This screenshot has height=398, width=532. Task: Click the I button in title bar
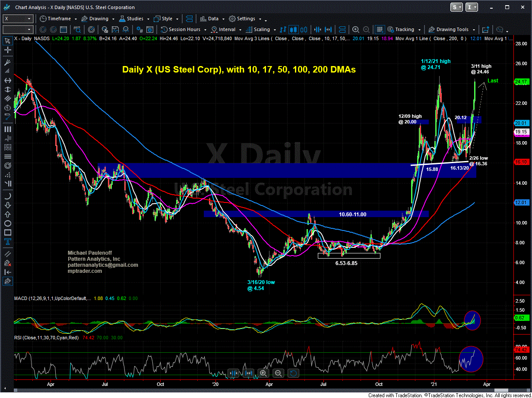pyautogui.click(x=472, y=7)
